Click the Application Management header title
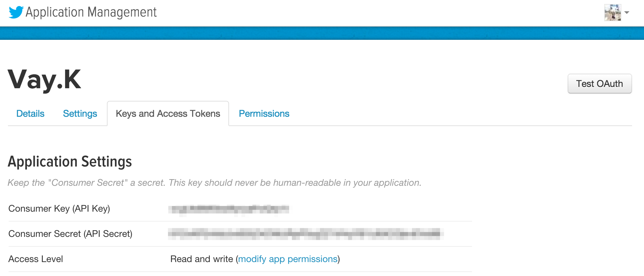Image resolution: width=644 pixels, height=276 pixels. (91, 12)
